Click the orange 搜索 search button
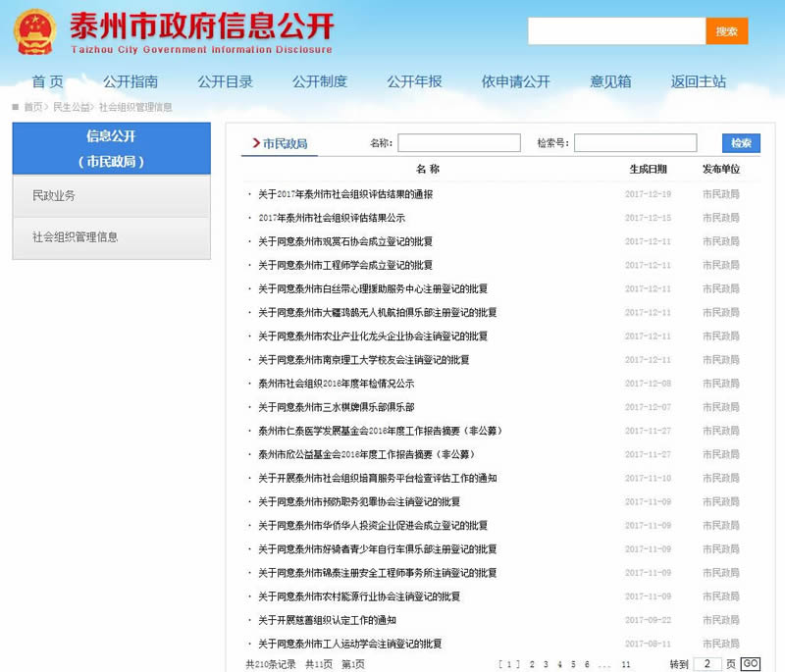 [x=726, y=31]
